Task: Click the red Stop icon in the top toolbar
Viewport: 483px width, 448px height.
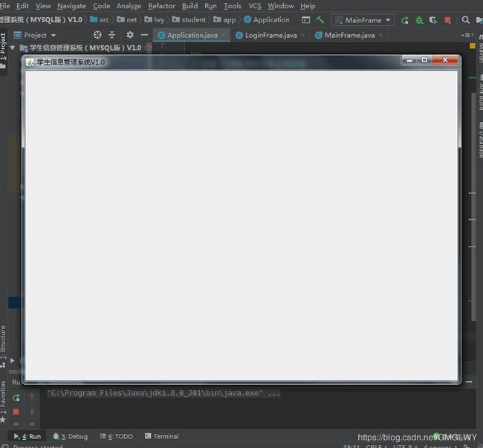Action: pos(447,20)
